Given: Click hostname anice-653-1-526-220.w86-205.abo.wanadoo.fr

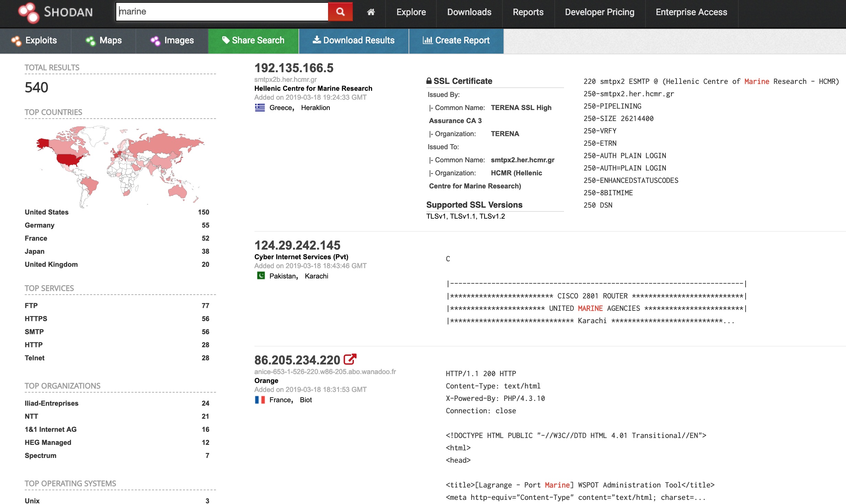Looking at the screenshot, I should point(325,372).
